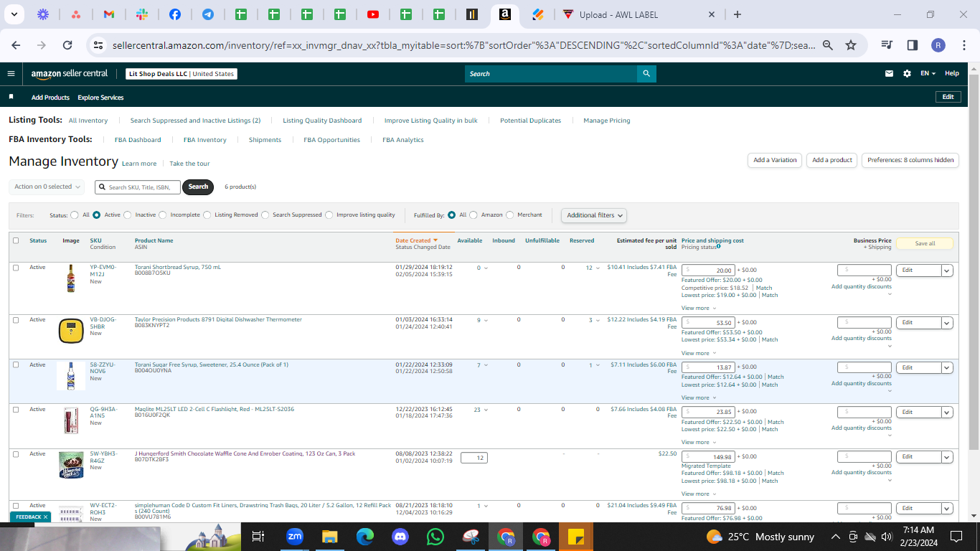Open Zoom from the taskbar
The height and width of the screenshot is (551, 980).
coord(294,536)
